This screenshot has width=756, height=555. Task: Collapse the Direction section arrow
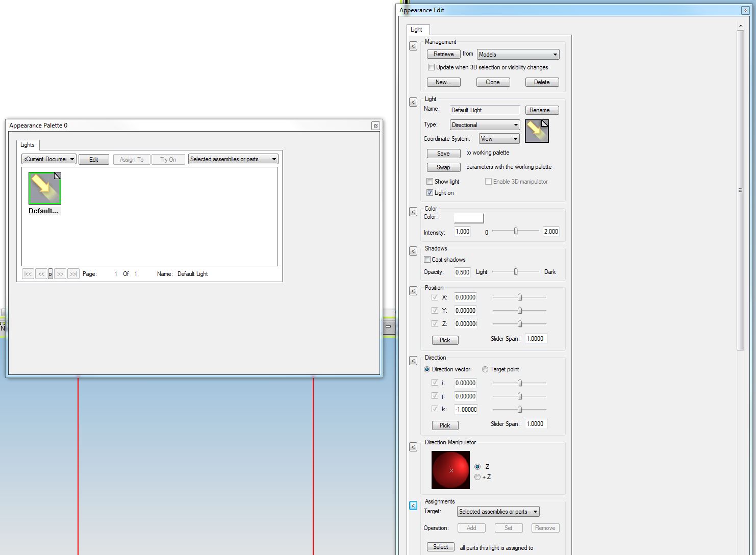pos(413,361)
